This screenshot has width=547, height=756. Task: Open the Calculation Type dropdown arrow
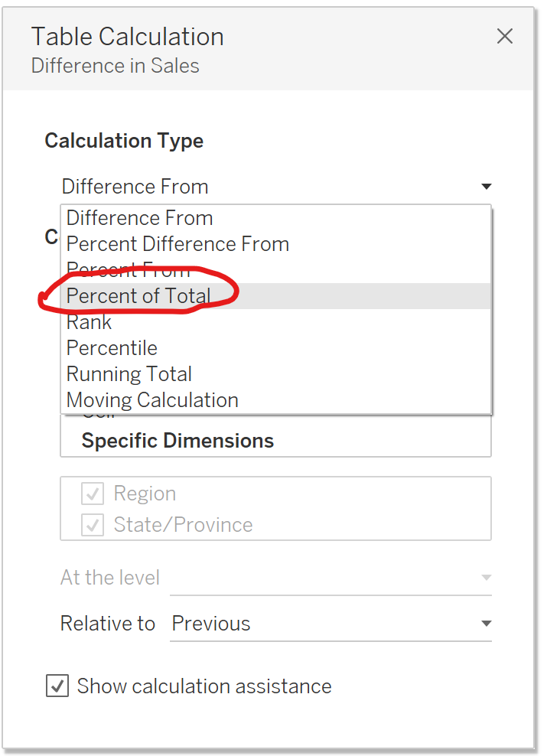coord(486,187)
